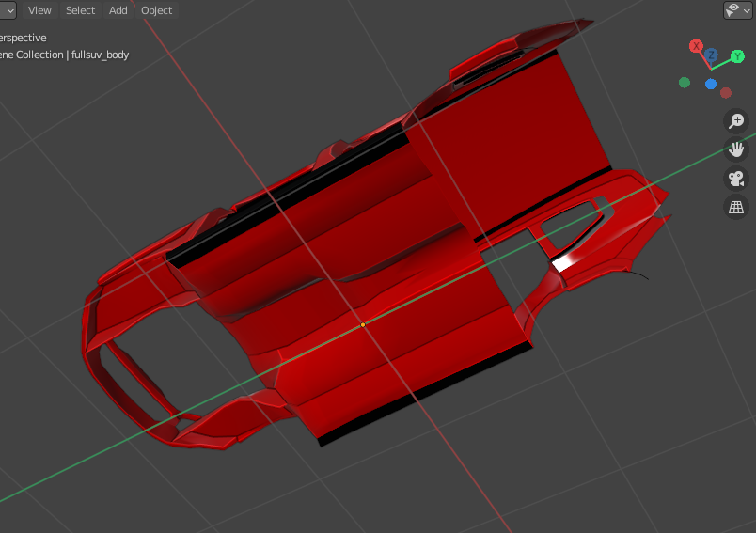Click the zoom view magnifier icon
Image resolution: width=756 pixels, height=533 pixels.
(736, 121)
